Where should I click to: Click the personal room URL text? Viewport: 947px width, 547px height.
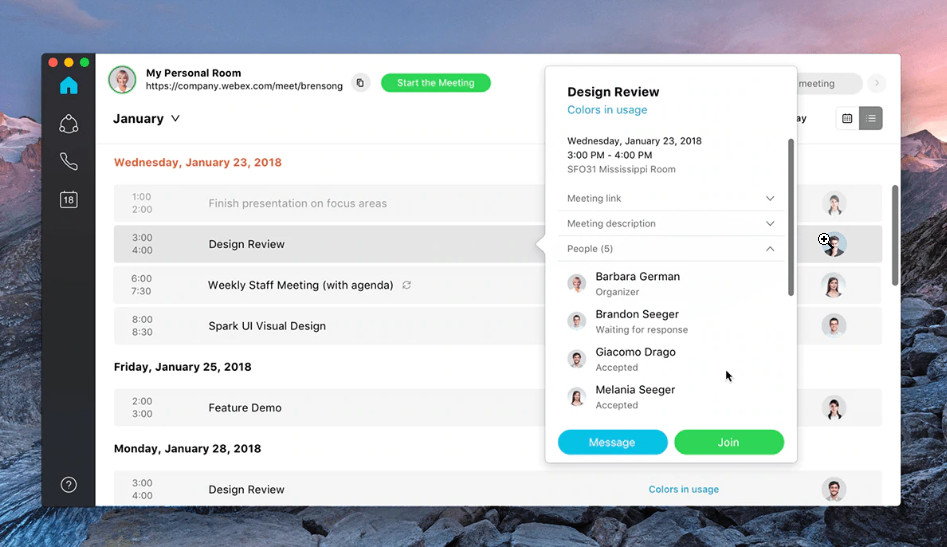[244, 86]
